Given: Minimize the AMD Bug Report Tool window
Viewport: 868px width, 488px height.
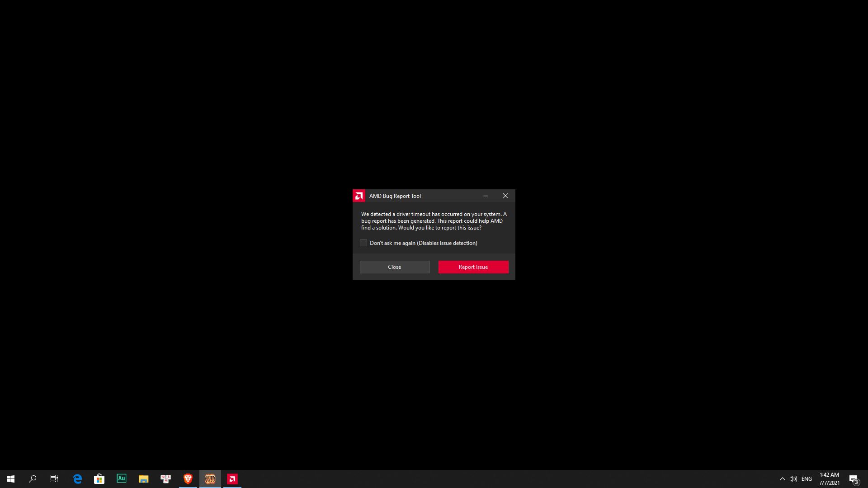Looking at the screenshot, I should [486, 196].
